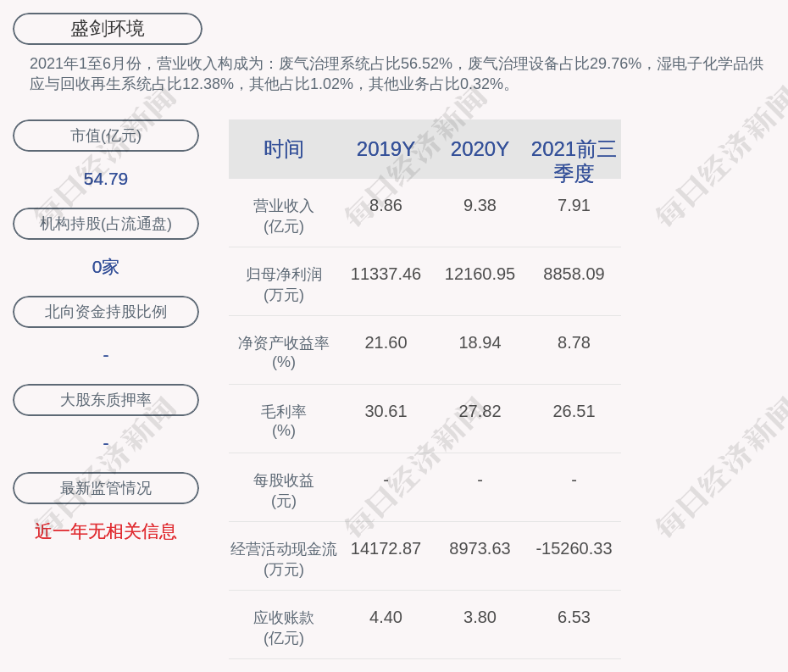The height and width of the screenshot is (672, 788).
Task: Select the 2020Y column header
Action: tap(480, 149)
